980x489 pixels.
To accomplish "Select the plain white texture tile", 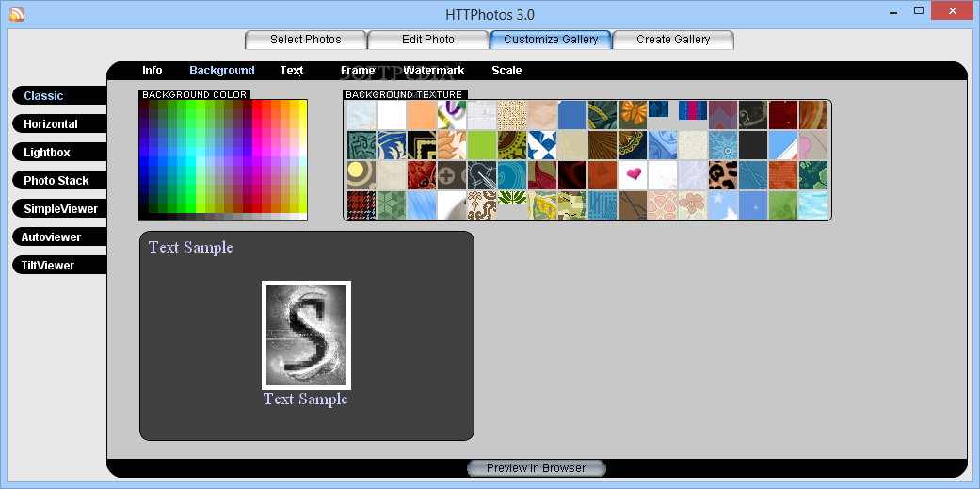I will [392, 115].
